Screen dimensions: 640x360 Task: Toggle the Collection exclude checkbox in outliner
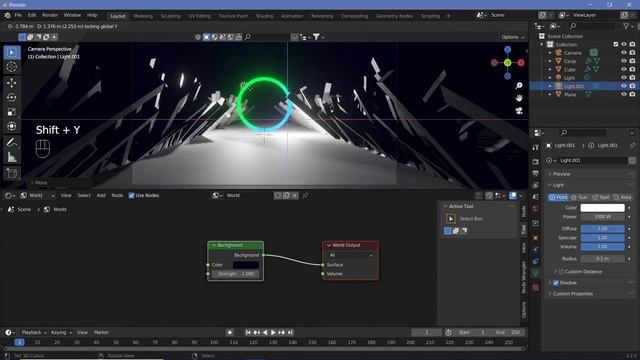pyautogui.click(x=616, y=44)
